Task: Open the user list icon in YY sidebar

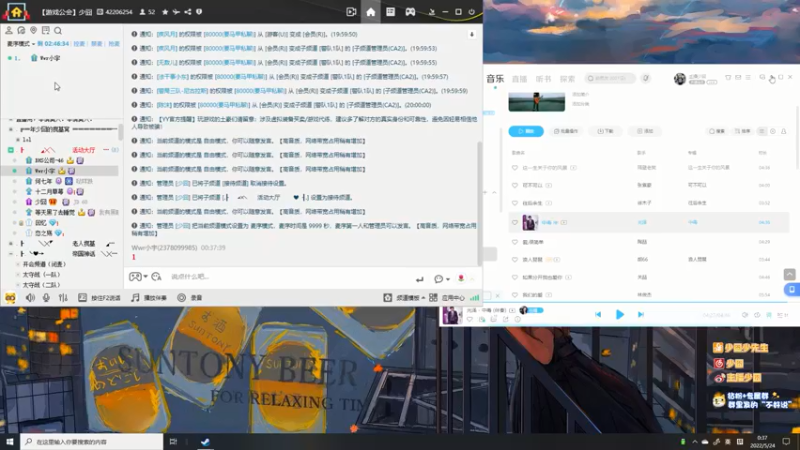Action: [x=9, y=31]
